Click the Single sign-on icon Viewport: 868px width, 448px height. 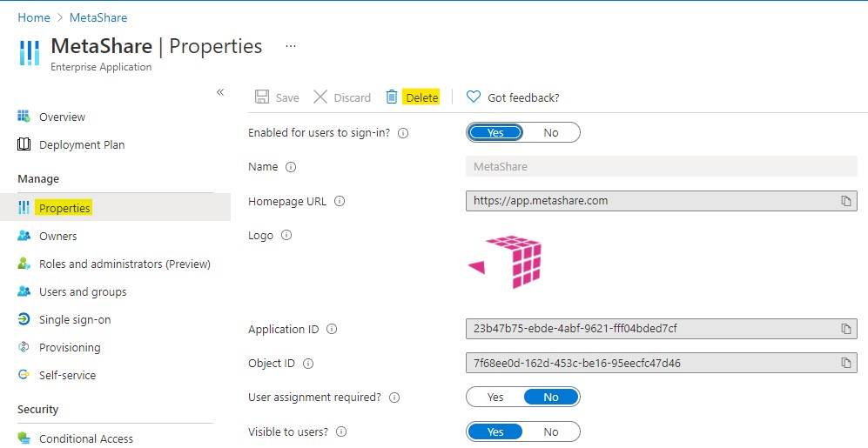click(24, 319)
